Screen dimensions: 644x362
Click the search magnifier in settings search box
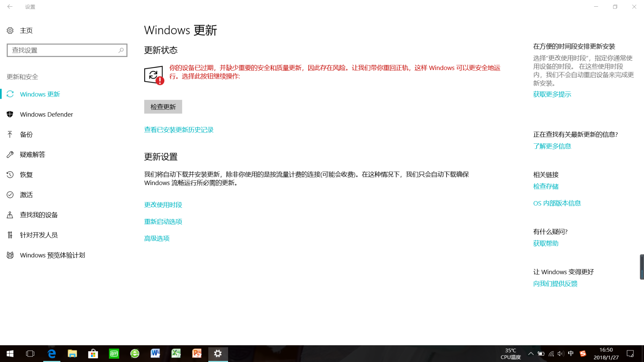point(121,50)
